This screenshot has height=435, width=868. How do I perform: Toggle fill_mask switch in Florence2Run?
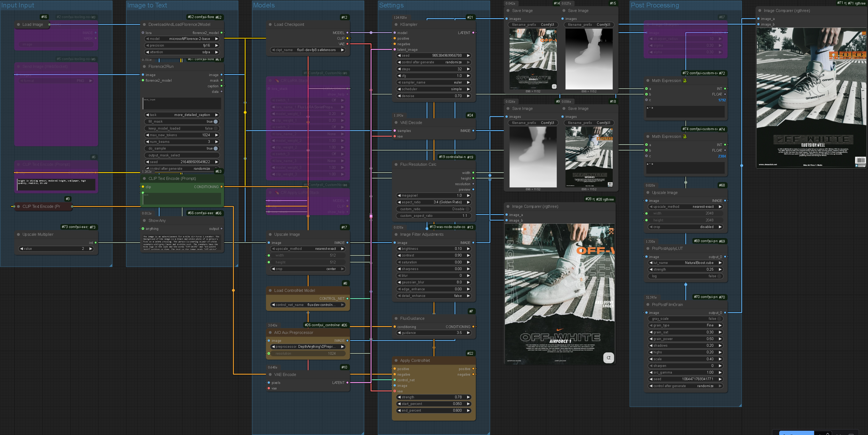[x=216, y=122]
